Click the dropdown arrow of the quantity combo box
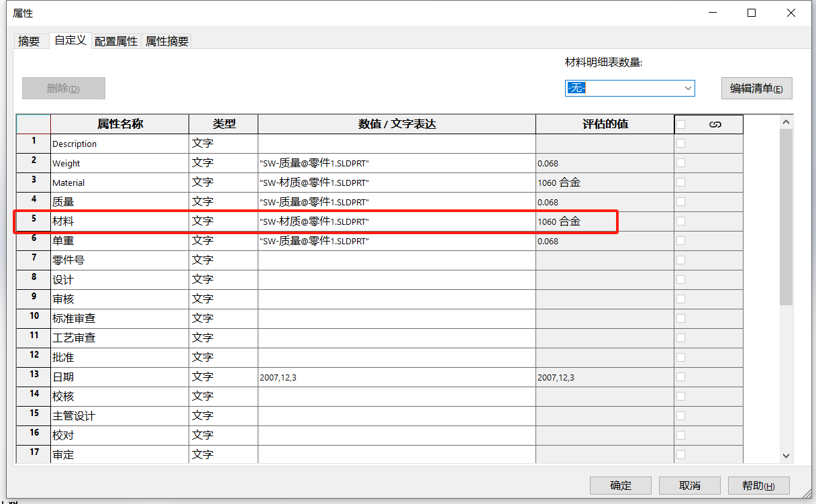816x504 pixels. [687, 88]
